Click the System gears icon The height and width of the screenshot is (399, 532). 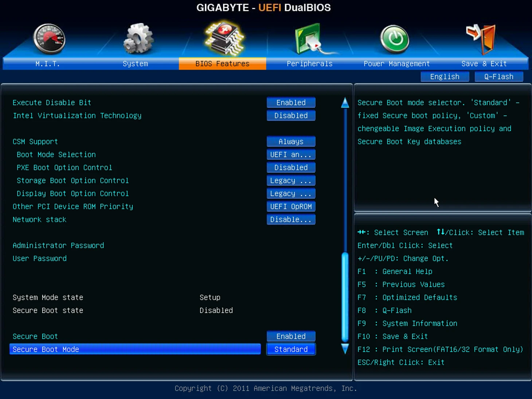[138, 38]
